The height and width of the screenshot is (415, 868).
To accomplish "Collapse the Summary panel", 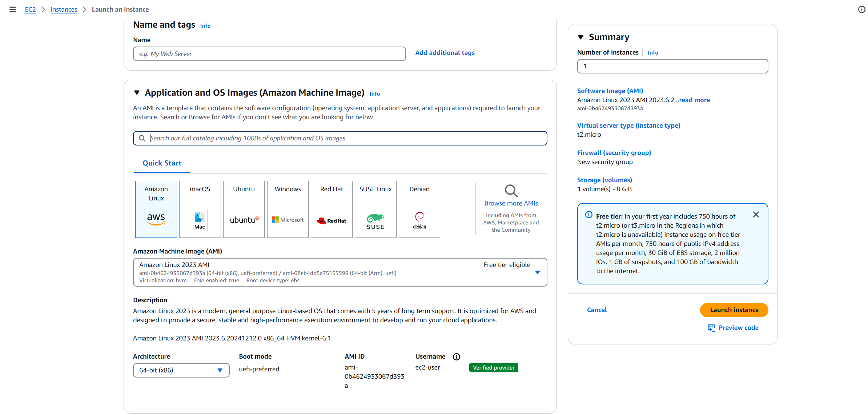I will [x=580, y=37].
